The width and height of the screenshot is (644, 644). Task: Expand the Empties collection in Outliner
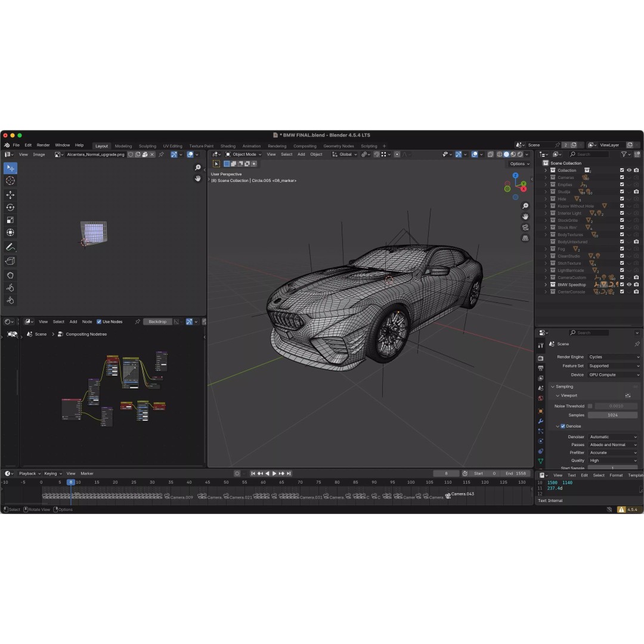pyautogui.click(x=546, y=185)
